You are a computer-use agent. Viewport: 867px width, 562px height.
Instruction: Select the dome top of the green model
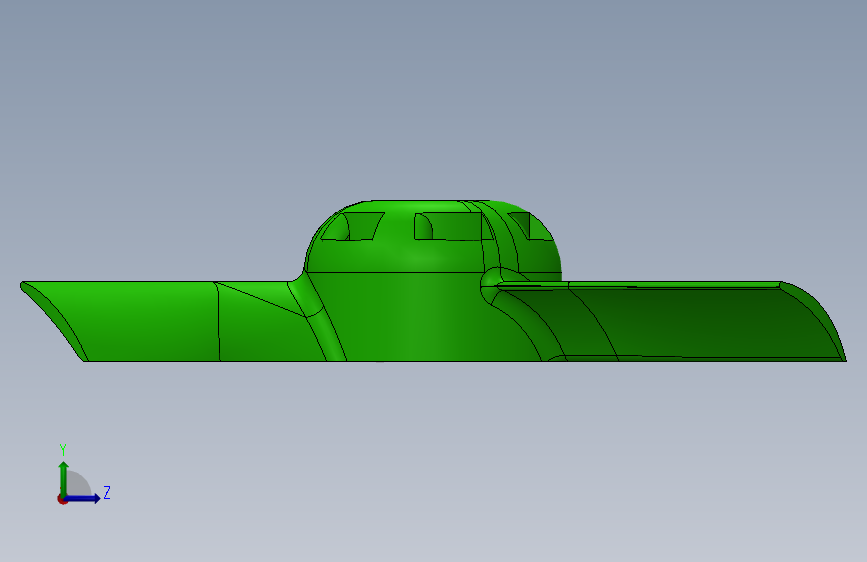coord(433,237)
